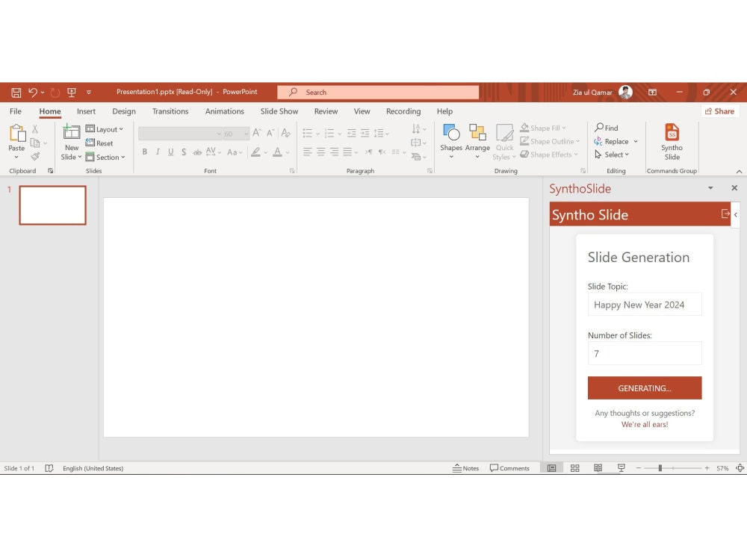Click the We're all ears feedback link
747x560 pixels.
pos(644,424)
